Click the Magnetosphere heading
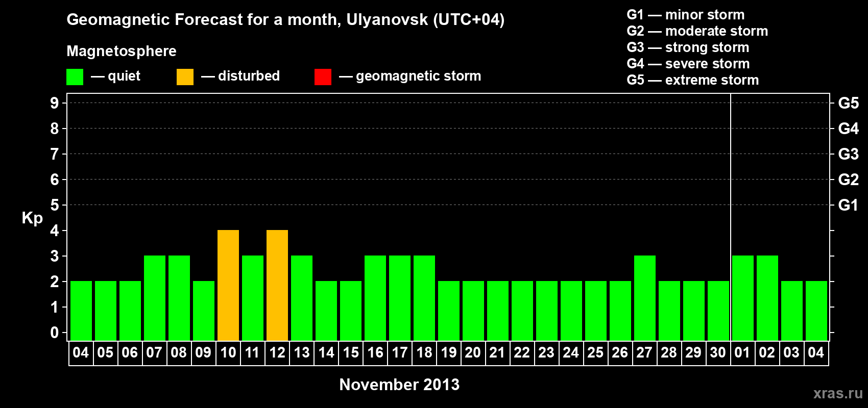The width and height of the screenshot is (868, 408). tap(122, 51)
